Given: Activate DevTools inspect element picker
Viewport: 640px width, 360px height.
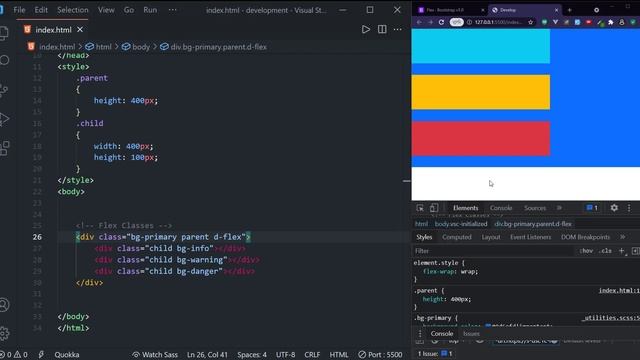Looking at the screenshot, I should (420, 208).
